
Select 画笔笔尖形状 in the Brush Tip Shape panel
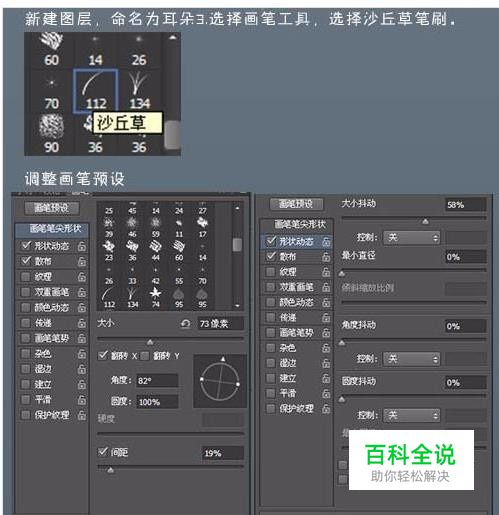pyautogui.click(x=52, y=229)
